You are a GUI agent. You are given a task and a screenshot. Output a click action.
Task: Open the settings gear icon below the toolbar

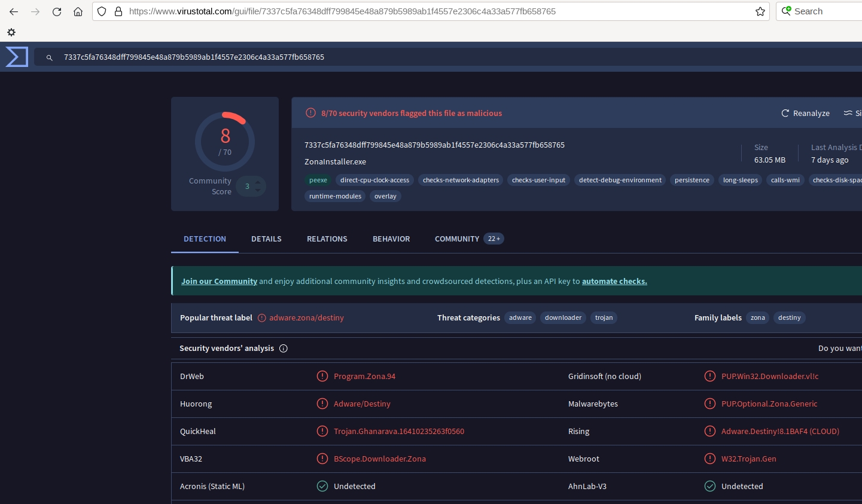pyautogui.click(x=11, y=32)
